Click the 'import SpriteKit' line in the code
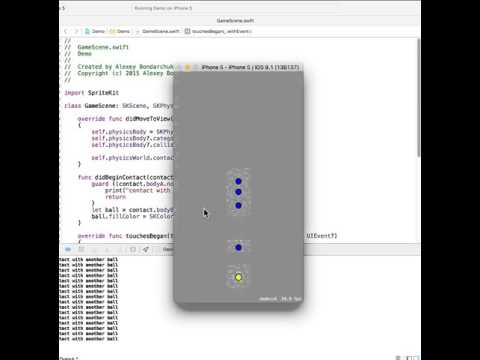This screenshot has height=360, width=480. point(92,93)
